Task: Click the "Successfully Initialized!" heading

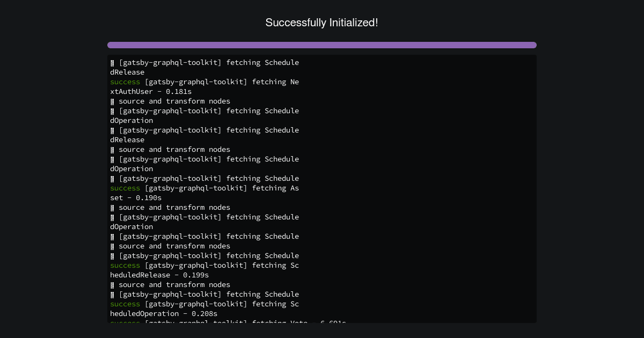Action: pos(321,23)
